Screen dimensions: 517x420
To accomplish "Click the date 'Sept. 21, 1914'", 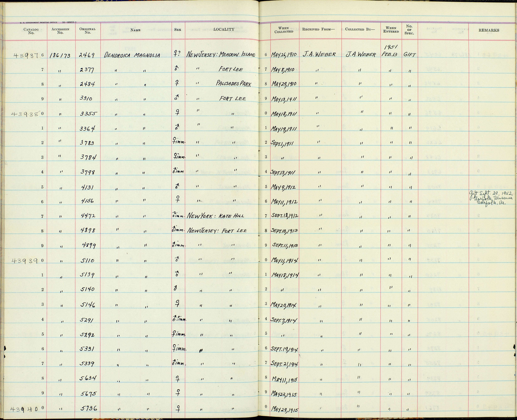I will click(x=285, y=364).
